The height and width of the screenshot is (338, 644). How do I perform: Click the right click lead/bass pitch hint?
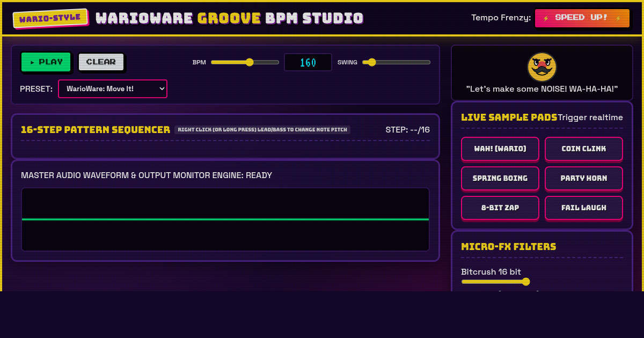coord(262,130)
